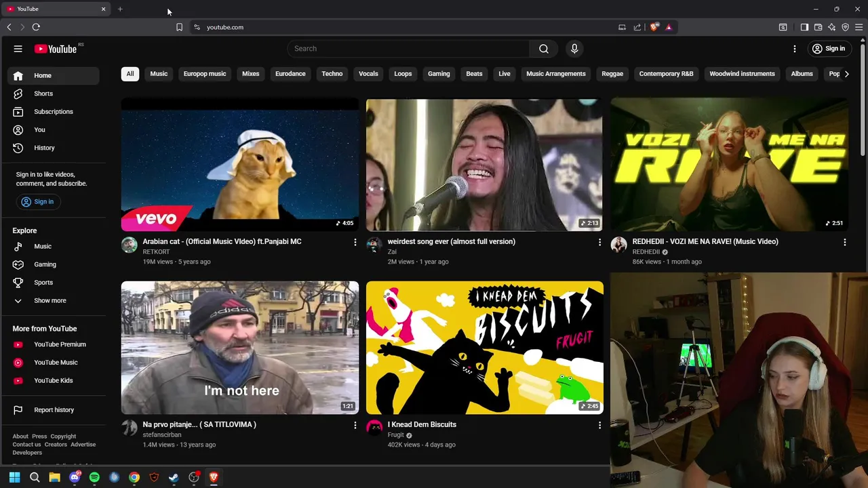
Task: Open Shorts in sidebar
Action: coord(53,94)
